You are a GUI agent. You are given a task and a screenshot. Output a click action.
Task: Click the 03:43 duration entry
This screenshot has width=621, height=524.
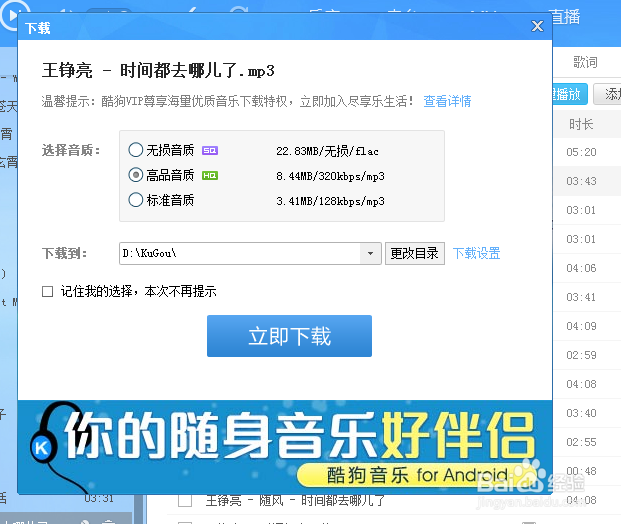581,181
